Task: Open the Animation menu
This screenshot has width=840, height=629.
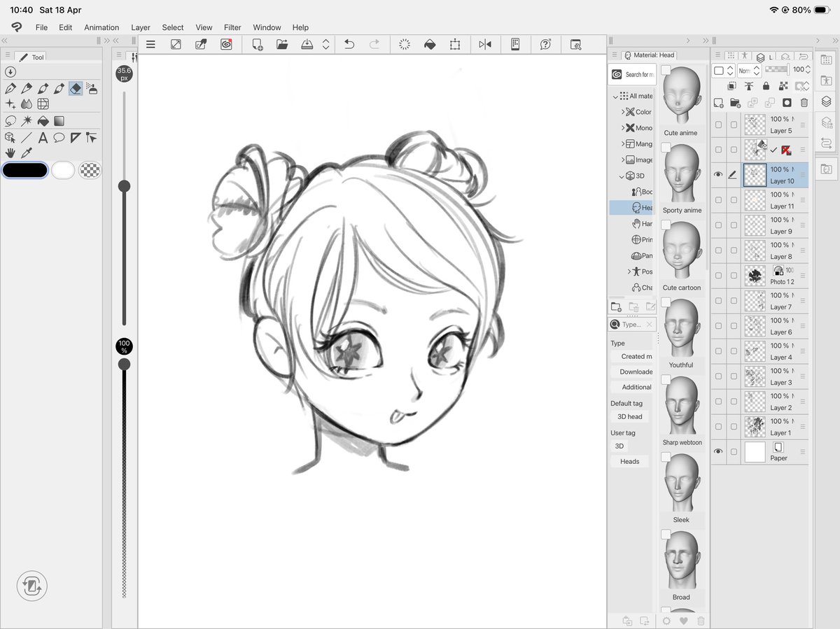Action: click(101, 28)
